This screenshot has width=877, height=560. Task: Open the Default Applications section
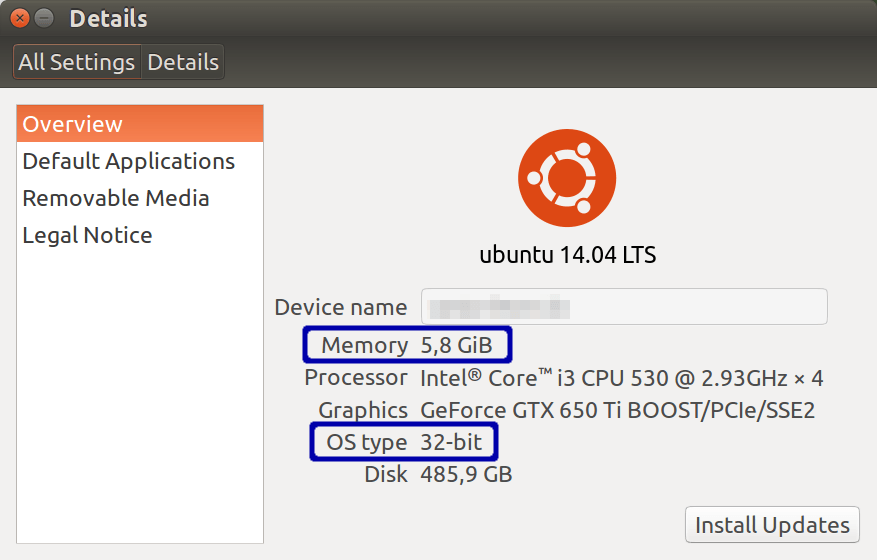(129, 161)
